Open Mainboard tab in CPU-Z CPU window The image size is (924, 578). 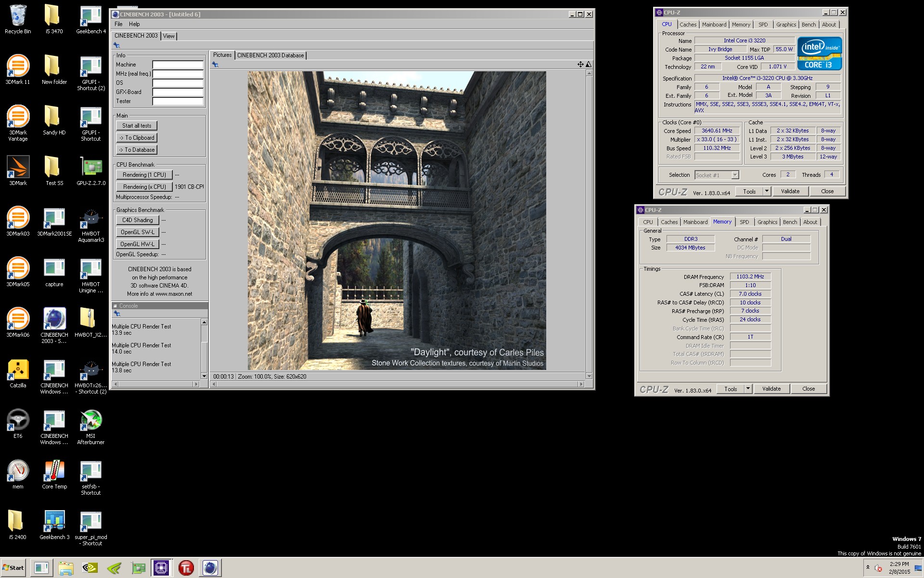point(714,25)
